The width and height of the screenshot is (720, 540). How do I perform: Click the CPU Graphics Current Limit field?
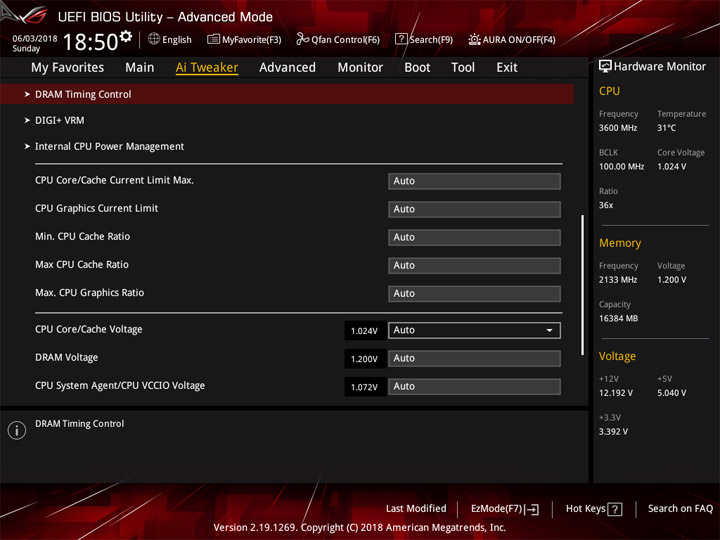click(474, 209)
